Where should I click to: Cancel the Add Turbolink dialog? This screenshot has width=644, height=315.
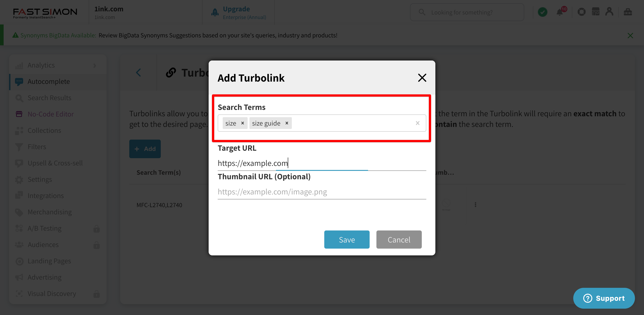(x=399, y=240)
